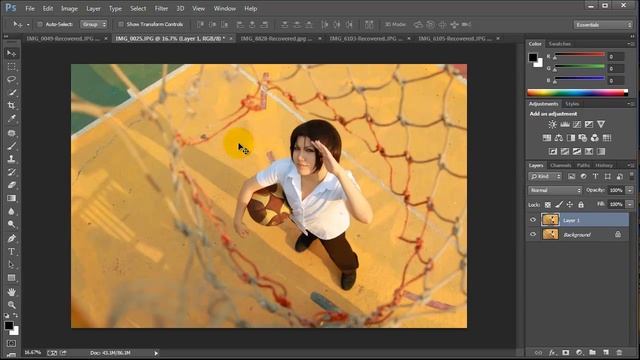
Task: Open the Image menu
Action: pos(69,8)
